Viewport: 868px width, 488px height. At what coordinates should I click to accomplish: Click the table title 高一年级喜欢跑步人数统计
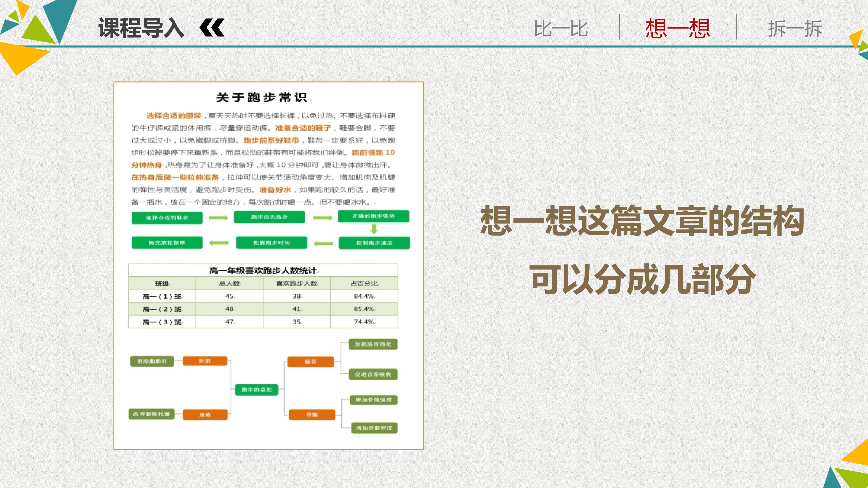[x=263, y=270]
